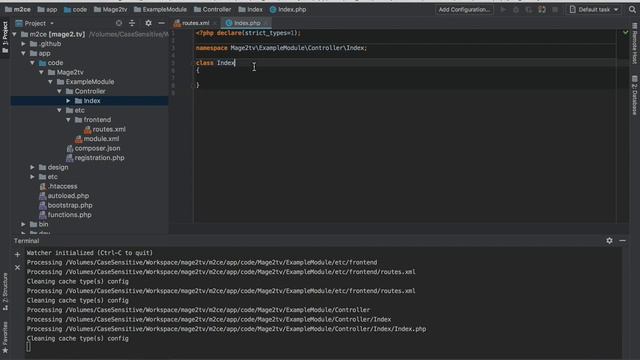Click the Mage2tv breadcrumb item

(111, 9)
